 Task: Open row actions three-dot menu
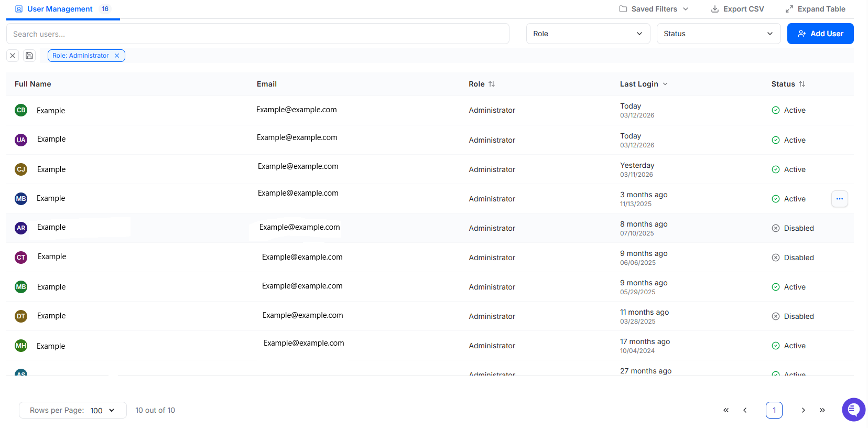click(x=839, y=199)
